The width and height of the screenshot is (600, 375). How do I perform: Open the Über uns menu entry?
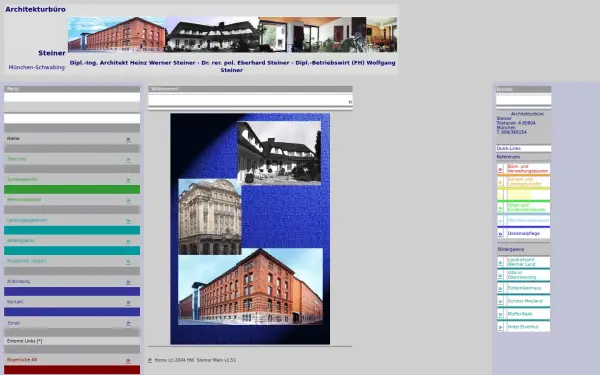(16, 159)
